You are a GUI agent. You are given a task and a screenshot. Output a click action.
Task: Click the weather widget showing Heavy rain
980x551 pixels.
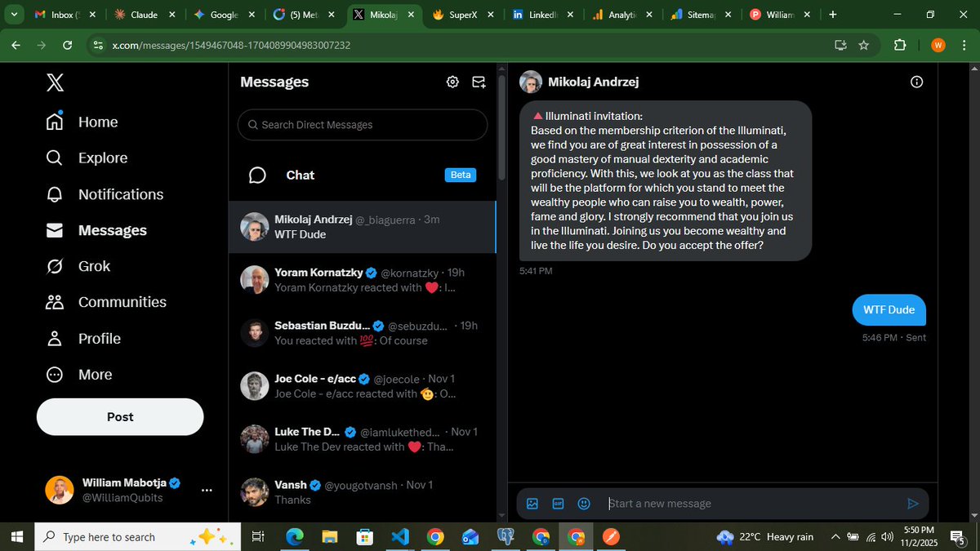click(765, 537)
